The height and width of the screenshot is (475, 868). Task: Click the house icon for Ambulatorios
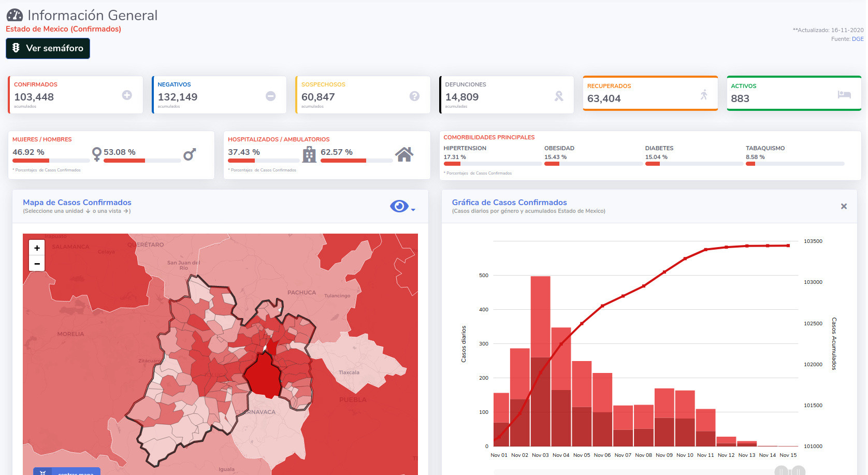click(404, 154)
